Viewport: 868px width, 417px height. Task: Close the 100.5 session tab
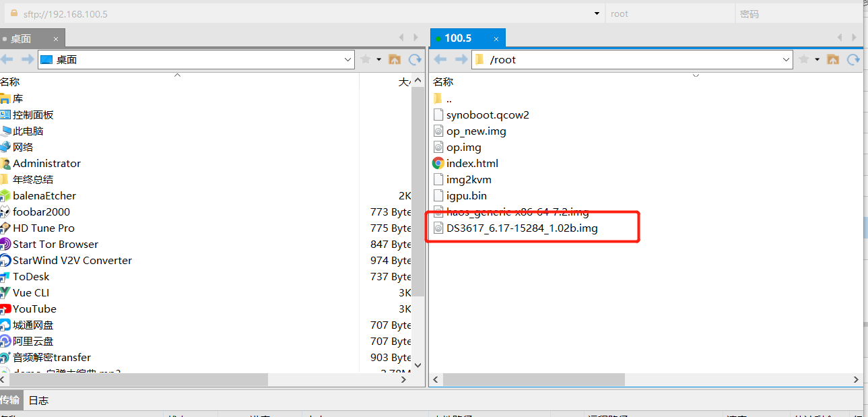[x=496, y=38]
